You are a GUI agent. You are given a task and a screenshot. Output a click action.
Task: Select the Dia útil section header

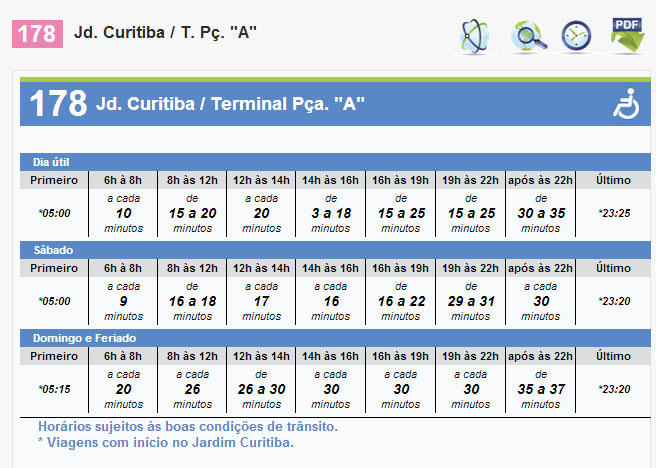point(335,162)
